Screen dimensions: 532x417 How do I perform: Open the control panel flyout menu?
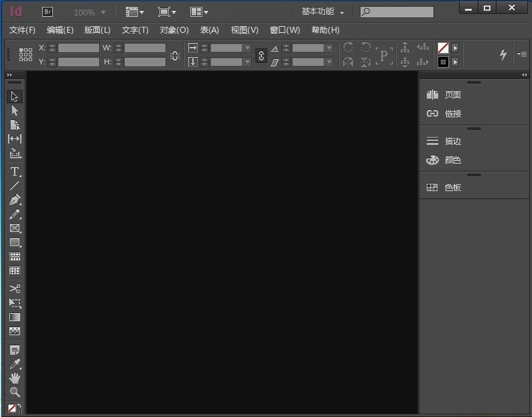(522, 54)
